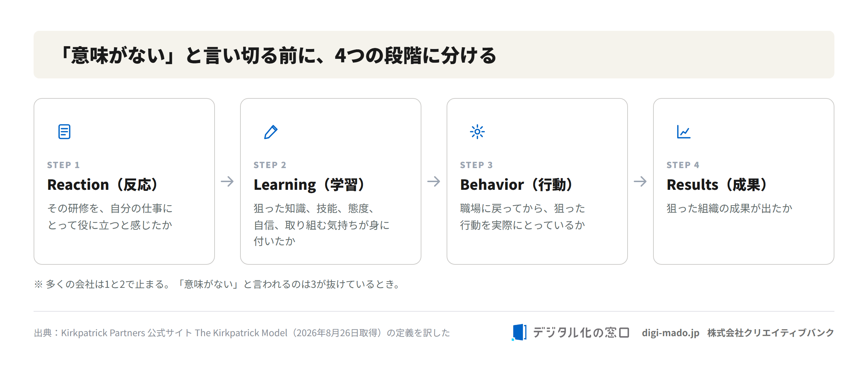The image size is (868, 374).
Task: Select the Behavior（行動）heading
Action: click(x=516, y=185)
